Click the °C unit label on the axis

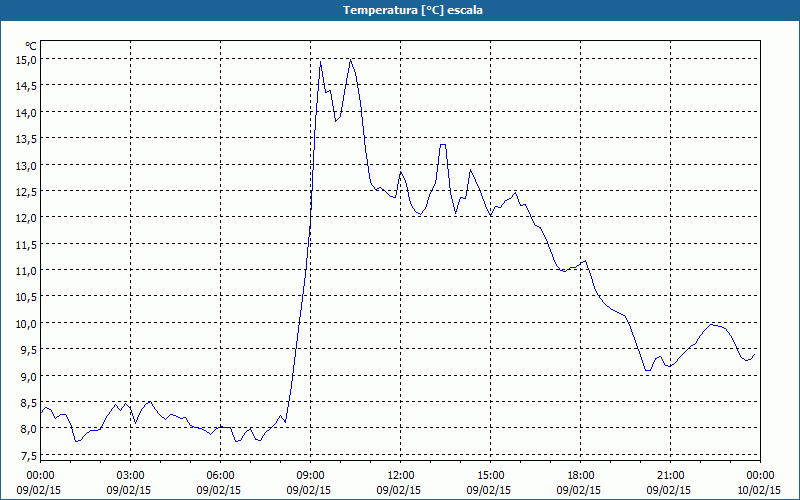(x=31, y=46)
